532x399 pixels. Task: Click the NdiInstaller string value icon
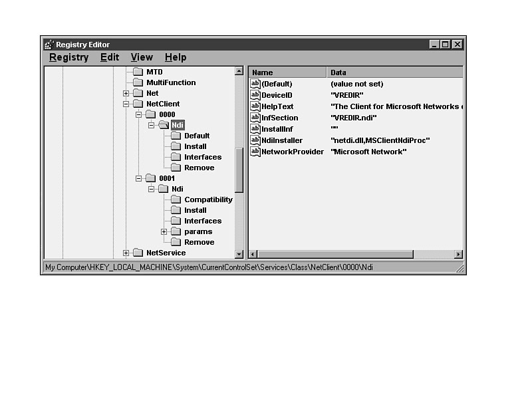(x=255, y=140)
